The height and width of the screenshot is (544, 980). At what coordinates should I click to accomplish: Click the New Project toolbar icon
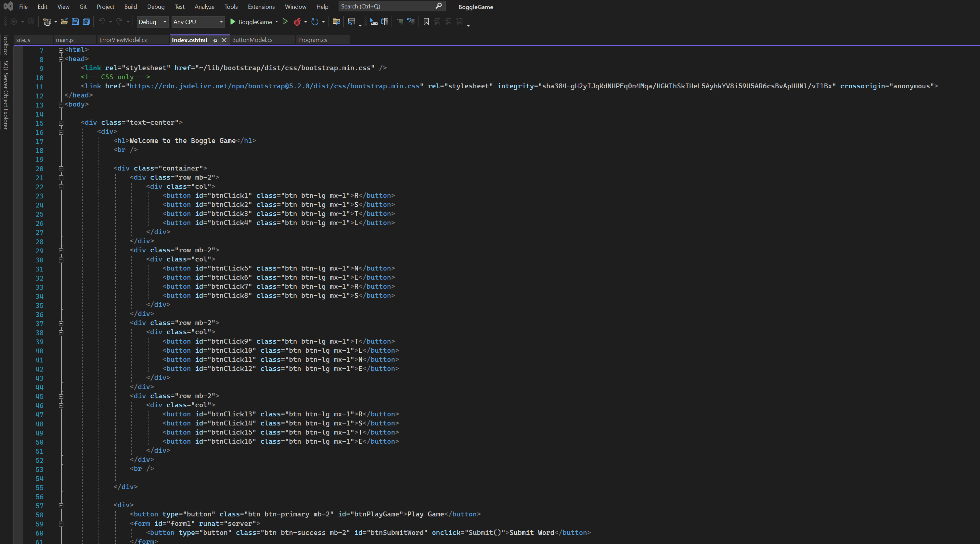pos(47,22)
